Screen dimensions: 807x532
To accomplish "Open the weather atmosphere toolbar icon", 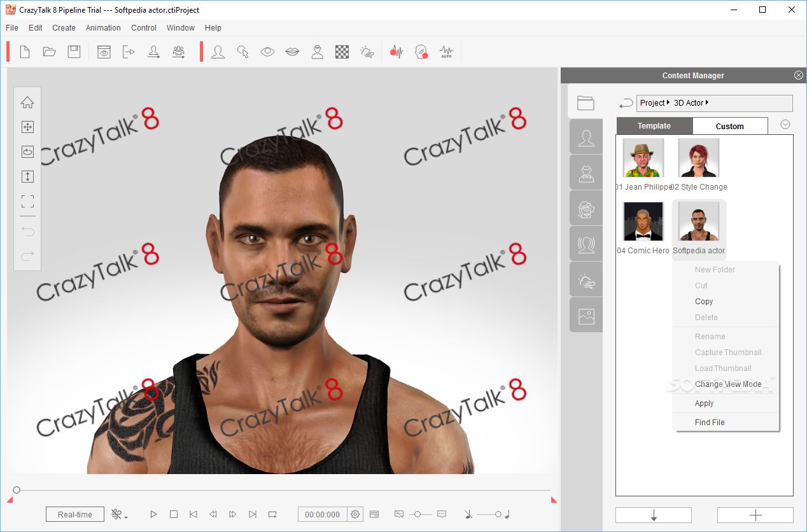I will pyautogui.click(x=367, y=52).
